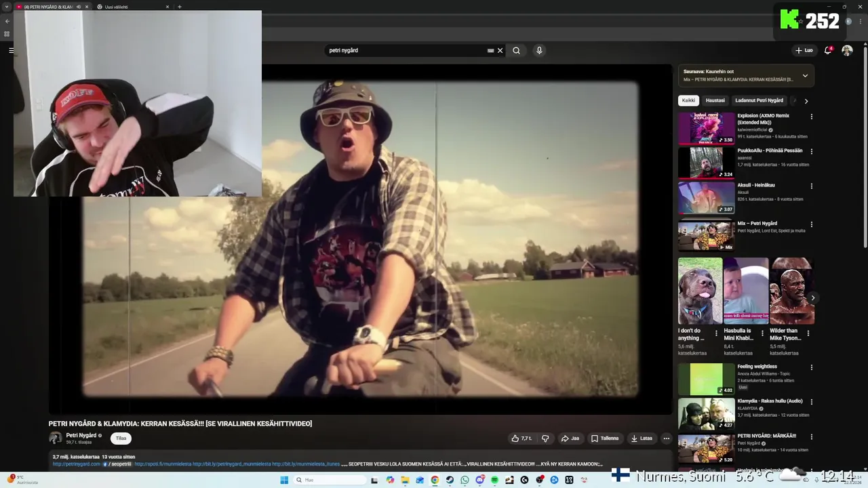Open the Luo (create) button
868x488 pixels.
[x=804, y=50]
